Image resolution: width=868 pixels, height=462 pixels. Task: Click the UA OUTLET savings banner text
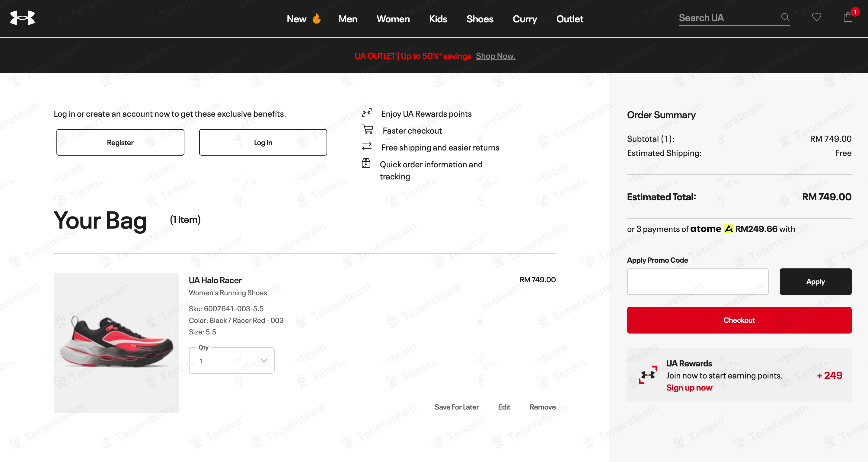[413, 56]
